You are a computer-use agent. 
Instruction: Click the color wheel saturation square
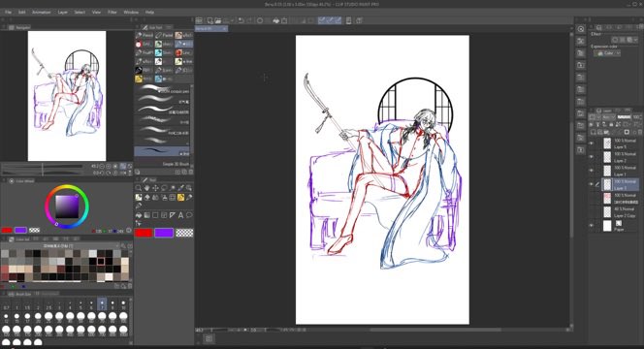click(x=67, y=206)
